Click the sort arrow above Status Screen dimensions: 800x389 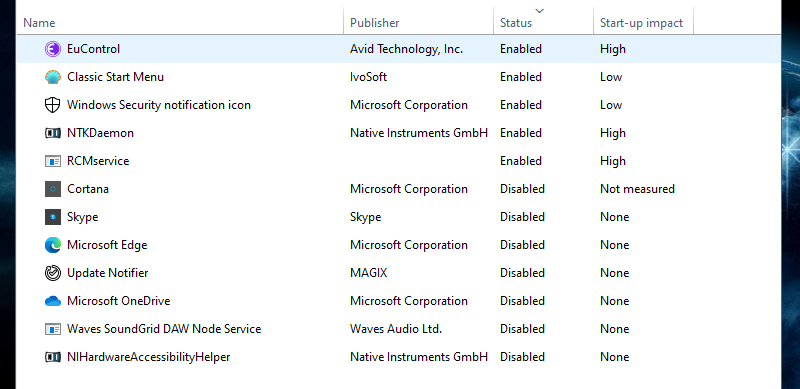(x=540, y=11)
